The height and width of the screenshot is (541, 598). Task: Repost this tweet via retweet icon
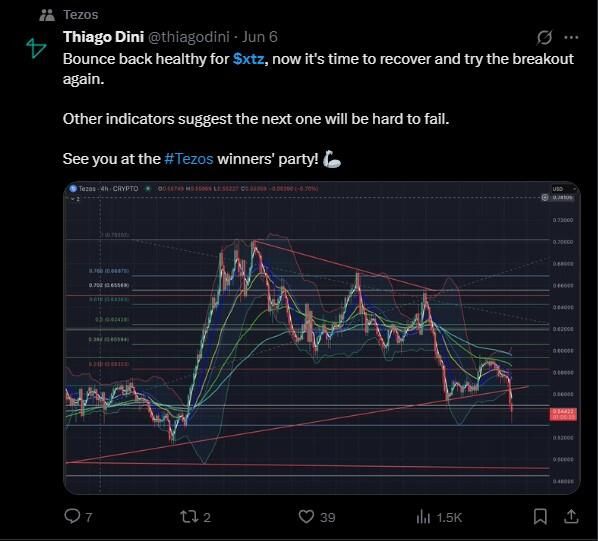click(x=189, y=517)
